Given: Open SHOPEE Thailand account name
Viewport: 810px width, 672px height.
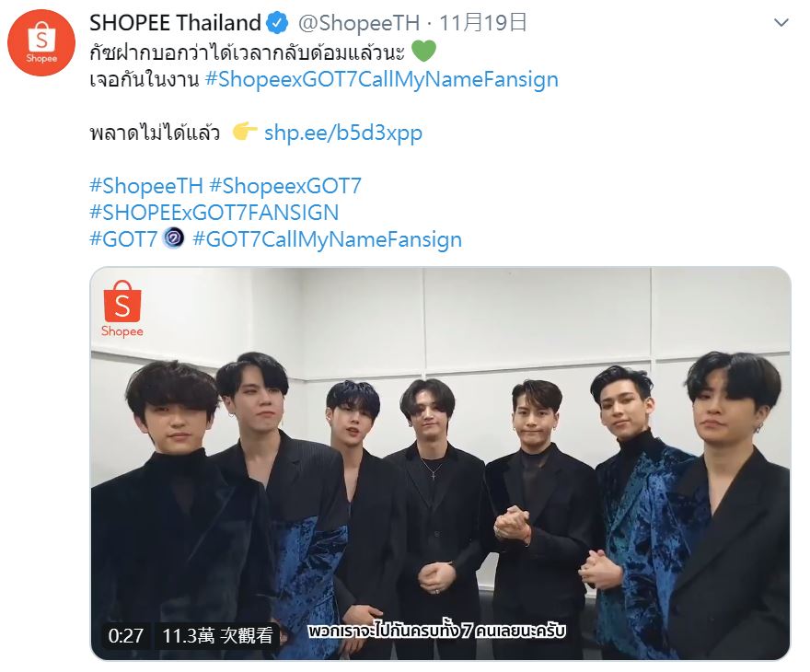Looking at the screenshot, I should coord(175,23).
